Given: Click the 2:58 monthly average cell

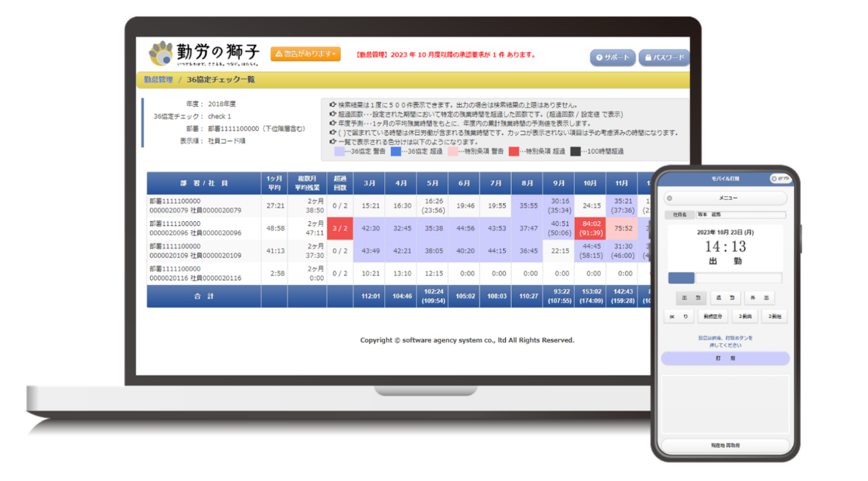Looking at the screenshot, I should 274,273.
